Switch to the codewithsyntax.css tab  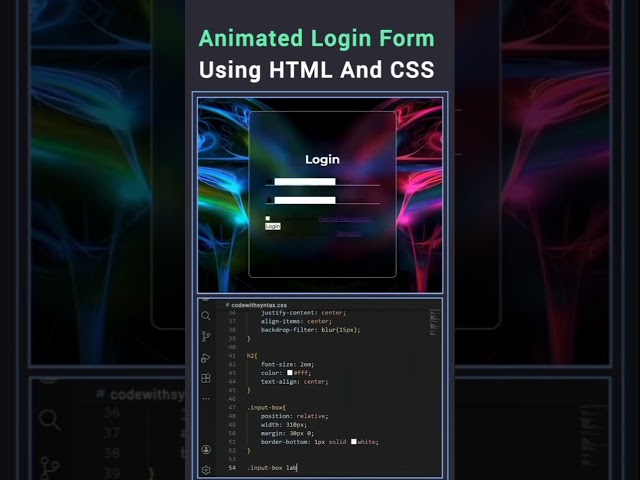tap(256, 305)
